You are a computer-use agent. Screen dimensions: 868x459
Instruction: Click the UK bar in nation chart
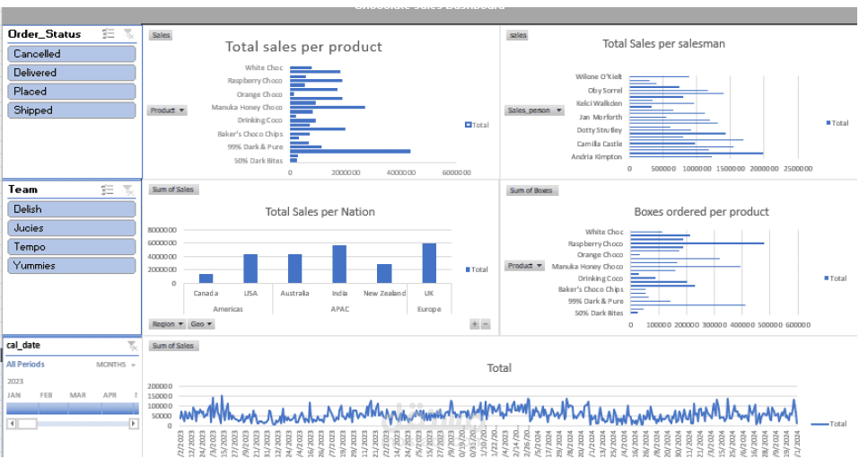429,263
